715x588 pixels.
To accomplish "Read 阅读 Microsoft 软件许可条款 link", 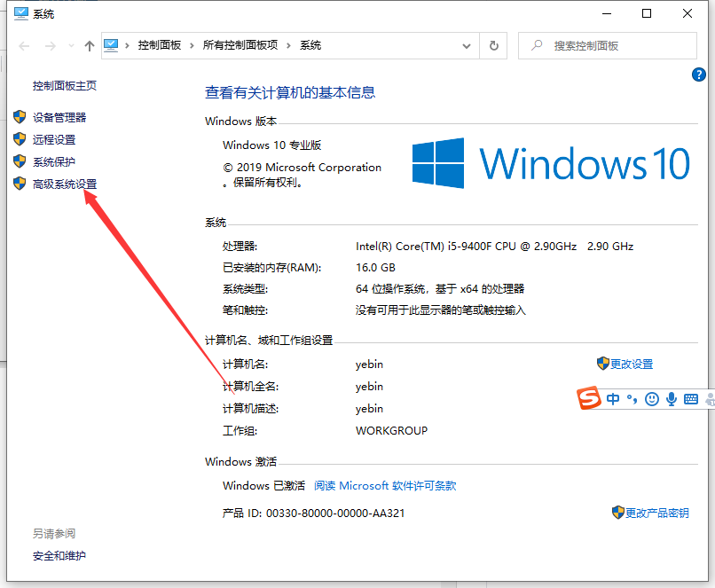I will (385, 486).
